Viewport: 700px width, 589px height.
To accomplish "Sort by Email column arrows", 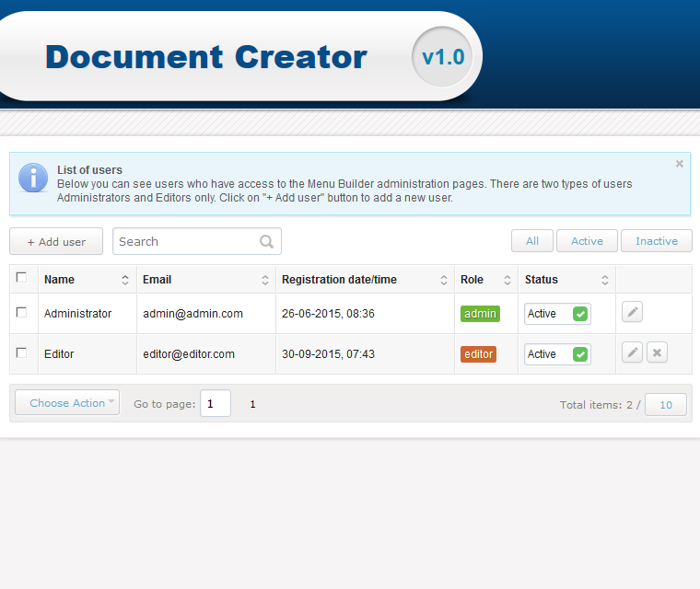I will point(264,280).
